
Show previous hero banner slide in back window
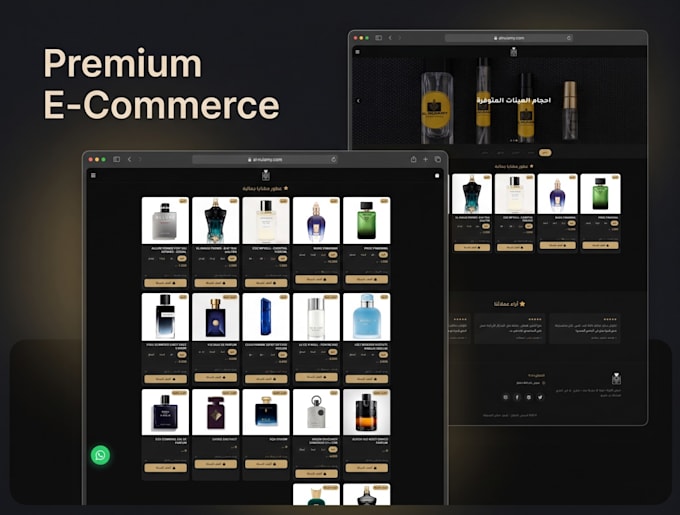click(358, 101)
